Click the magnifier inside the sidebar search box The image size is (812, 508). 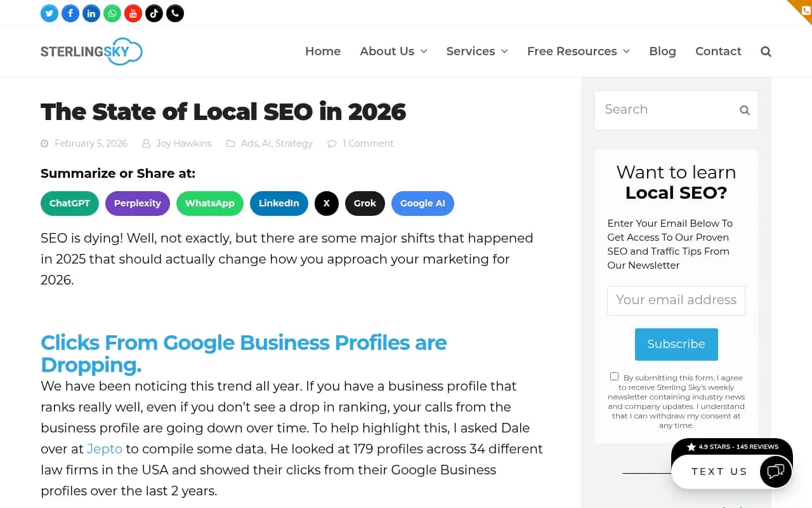pos(744,110)
